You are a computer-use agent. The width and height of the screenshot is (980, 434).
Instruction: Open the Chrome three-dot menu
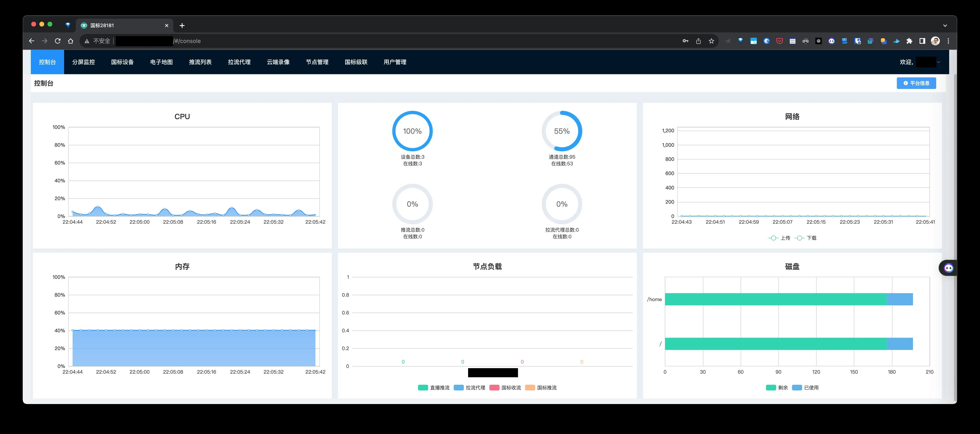pyautogui.click(x=948, y=41)
